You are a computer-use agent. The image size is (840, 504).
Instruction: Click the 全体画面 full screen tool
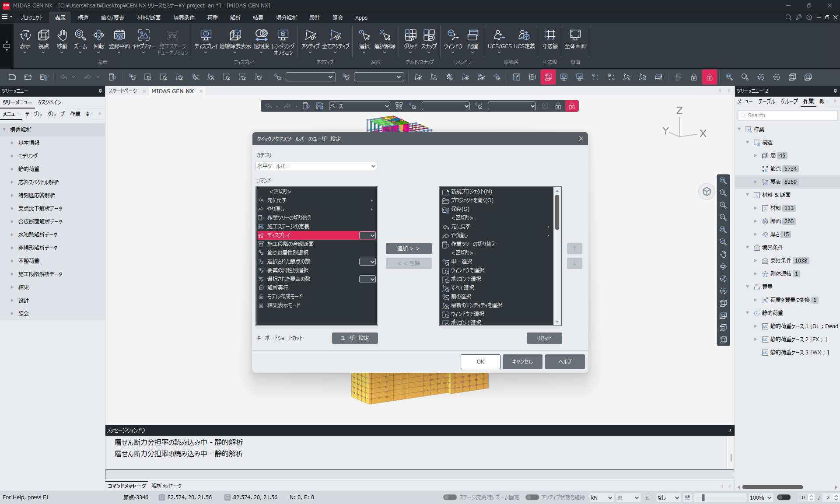[575, 40]
